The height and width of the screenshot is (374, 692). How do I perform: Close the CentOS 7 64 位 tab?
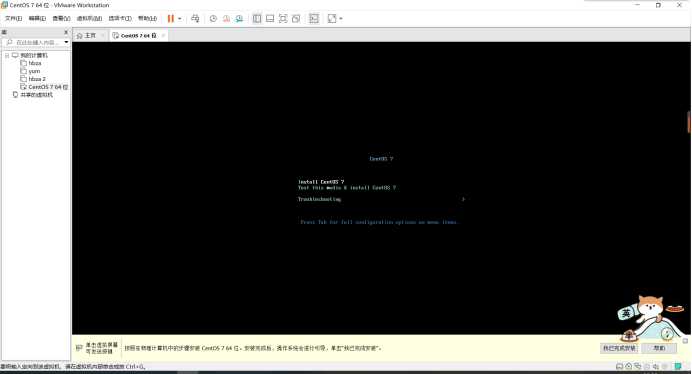(163, 35)
